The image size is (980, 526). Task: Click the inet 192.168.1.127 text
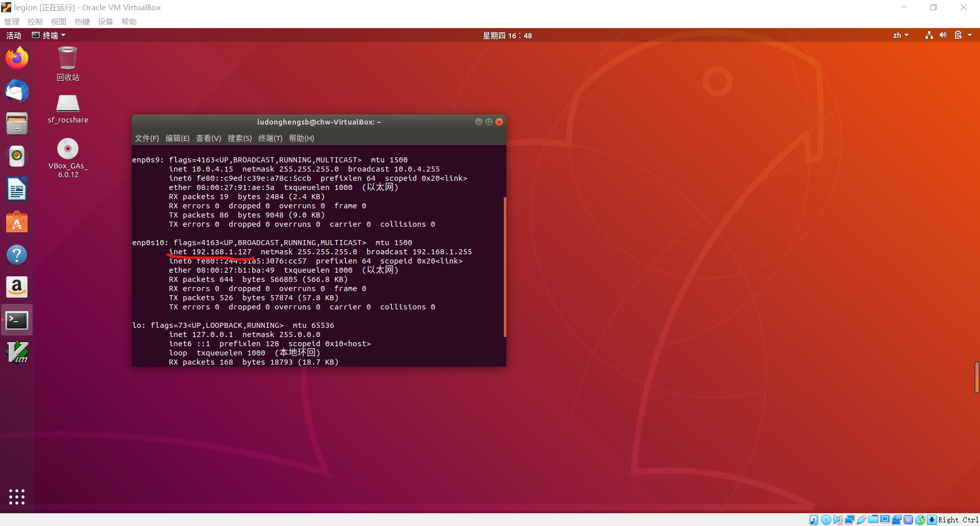click(x=210, y=252)
